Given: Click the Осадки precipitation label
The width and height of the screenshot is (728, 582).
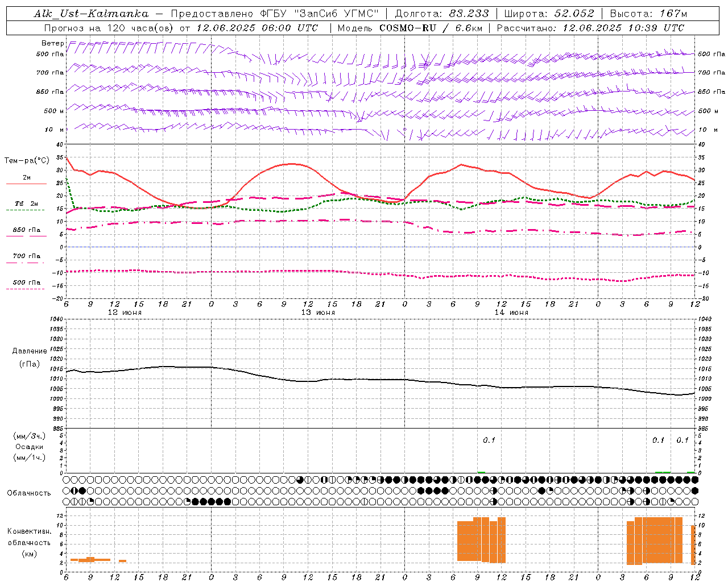Looking at the screenshot, I should click(x=30, y=447).
